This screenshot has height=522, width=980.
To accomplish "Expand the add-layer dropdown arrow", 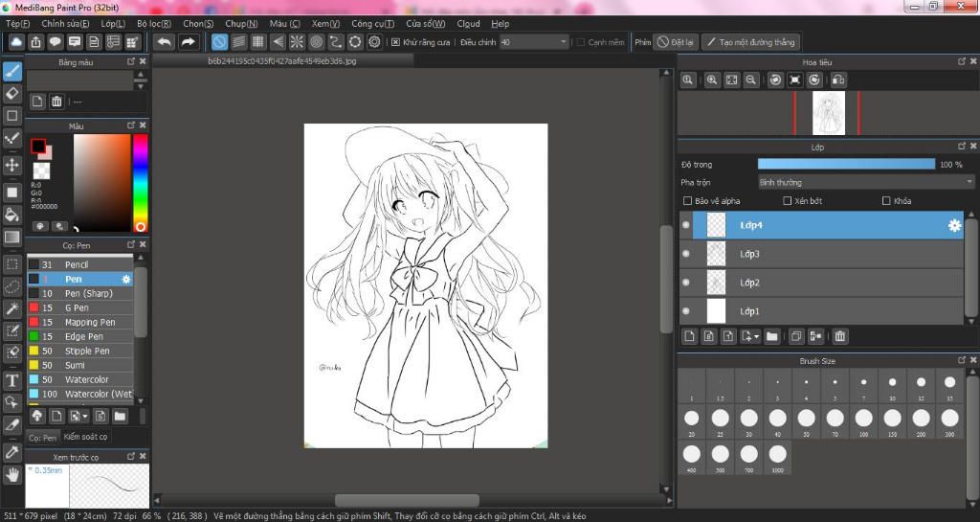I will [x=757, y=336].
